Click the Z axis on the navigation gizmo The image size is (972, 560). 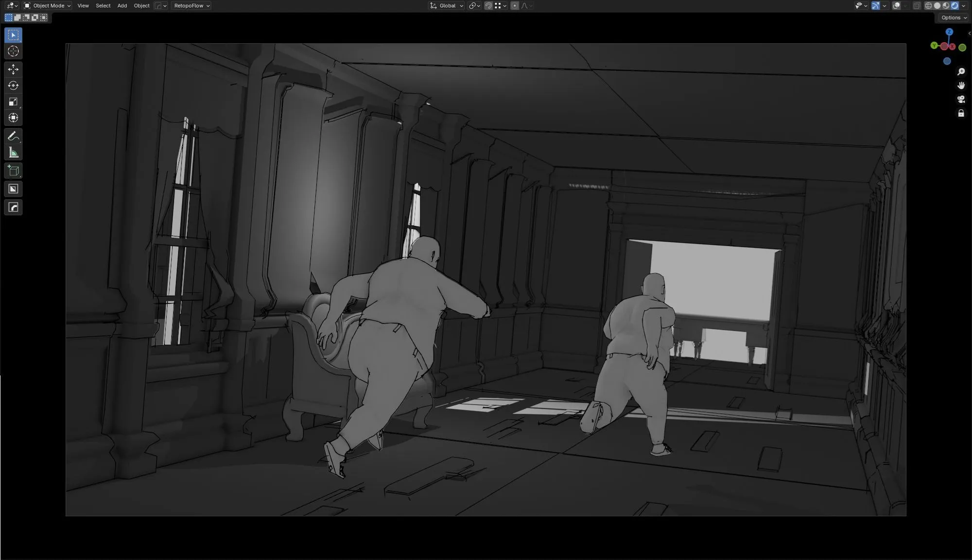949,32
